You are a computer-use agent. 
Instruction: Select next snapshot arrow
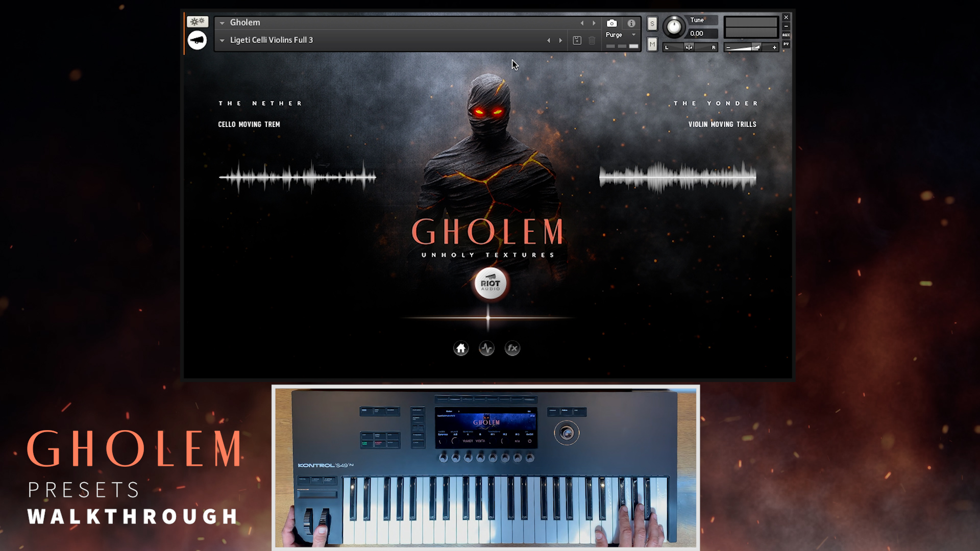pyautogui.click(x=560, y=40)
